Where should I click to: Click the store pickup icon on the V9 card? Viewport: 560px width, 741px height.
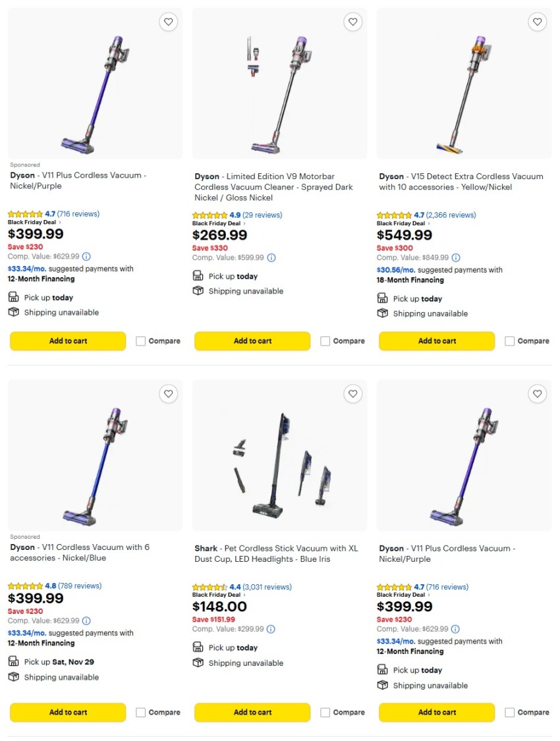(x=198, y=276)
